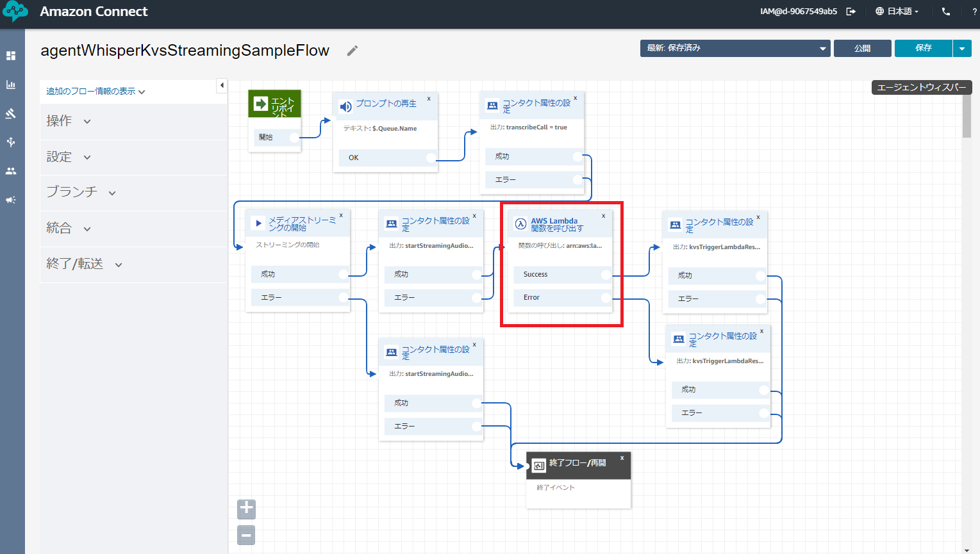Open the question mark help icon

[974, 12]
